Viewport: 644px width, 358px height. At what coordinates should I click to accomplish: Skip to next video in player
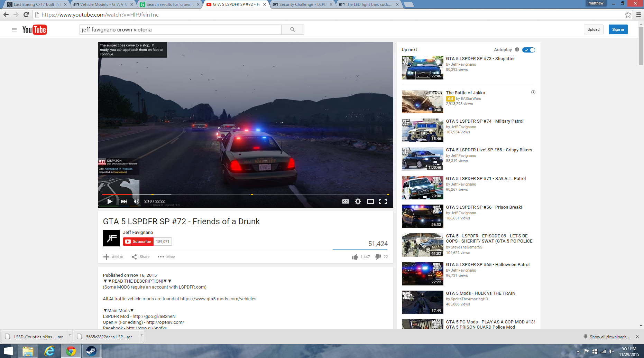point(124,201)
